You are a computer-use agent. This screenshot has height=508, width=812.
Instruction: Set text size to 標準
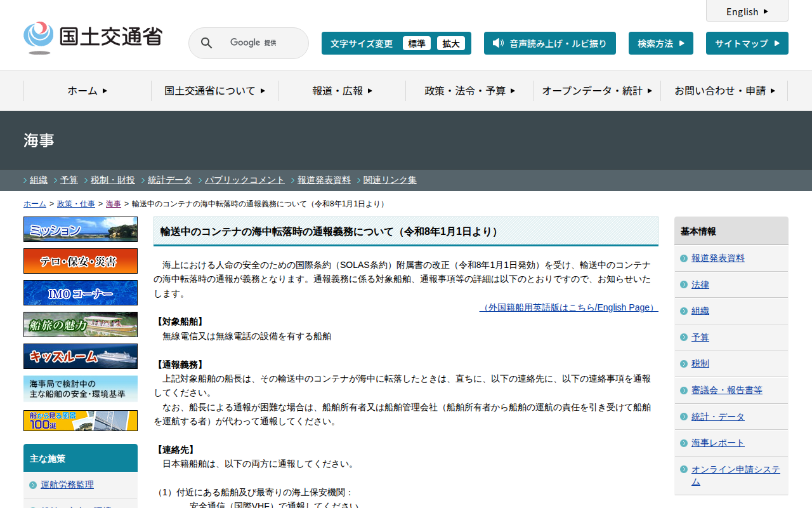(417, 43)
